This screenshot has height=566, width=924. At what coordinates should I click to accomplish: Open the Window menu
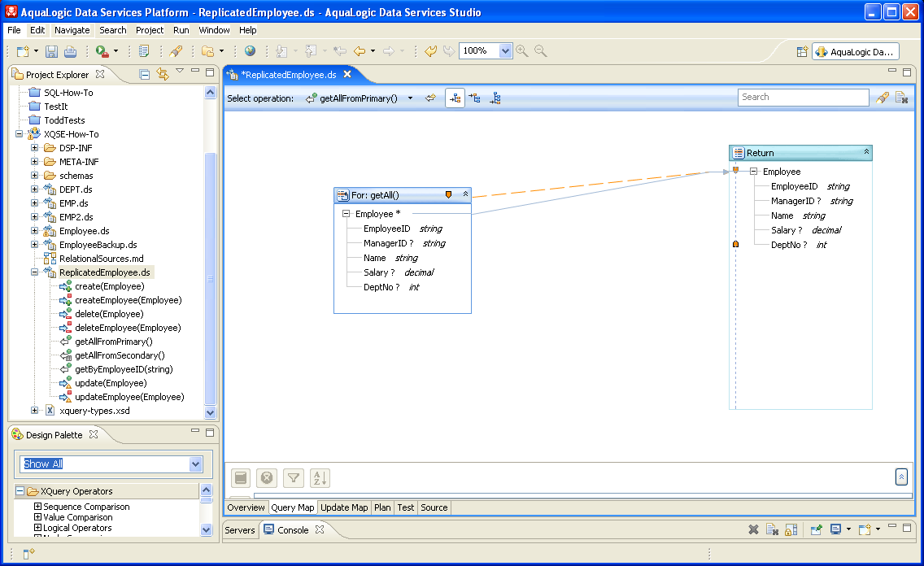pyautogui.click(x=214, y=30)
